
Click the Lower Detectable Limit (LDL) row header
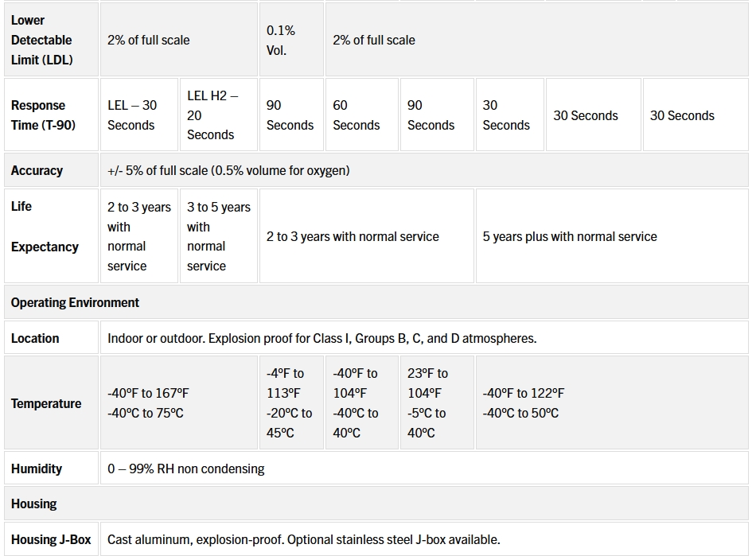tap(42, 40)
